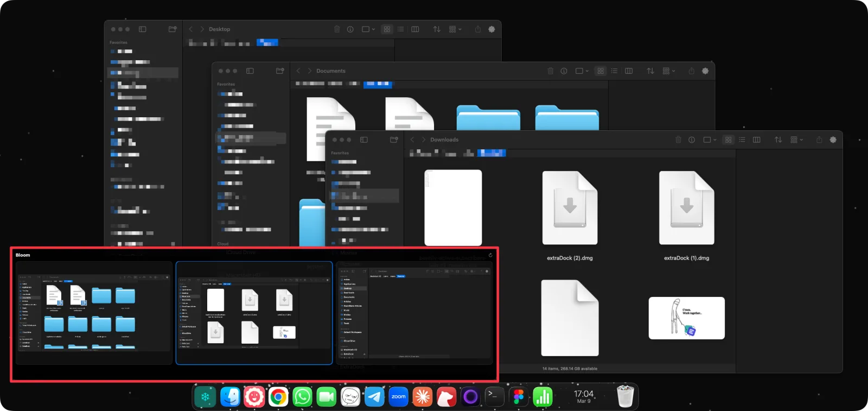Open the gear settings in the Documents window
Viewport: 868px width, 411px height.
pyautogui.click(x=705, y=71)
